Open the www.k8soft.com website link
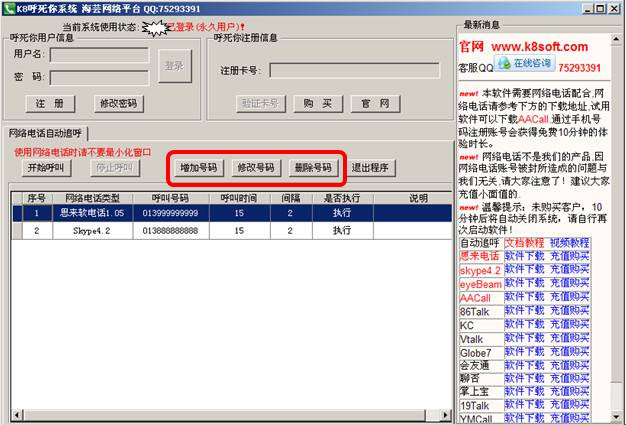Viewport: 626px width, 425px height. point(539,47)
